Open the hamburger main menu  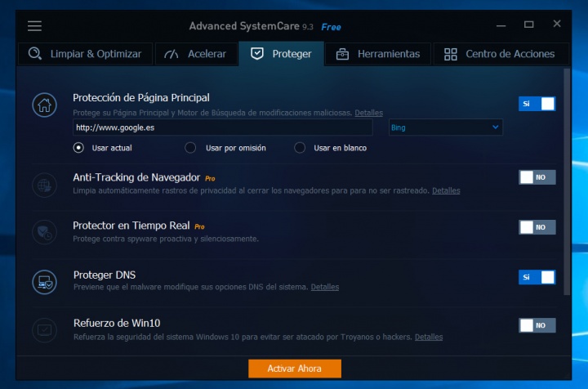point(34,26)
